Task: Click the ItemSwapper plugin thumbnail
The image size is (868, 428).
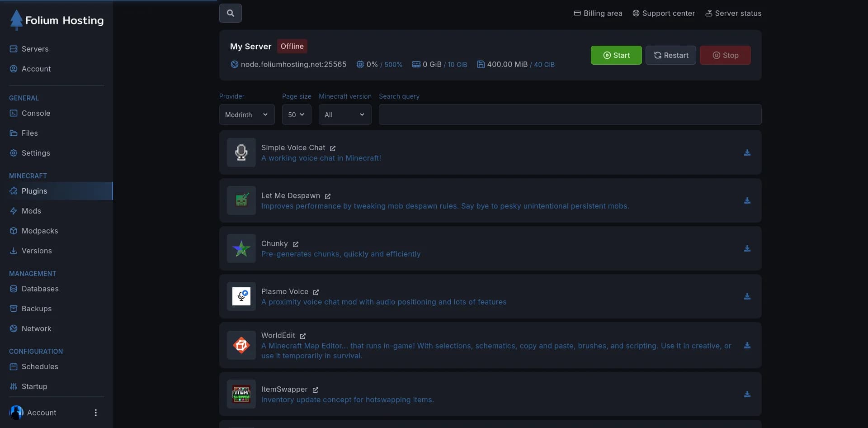Action: (241, 394)
